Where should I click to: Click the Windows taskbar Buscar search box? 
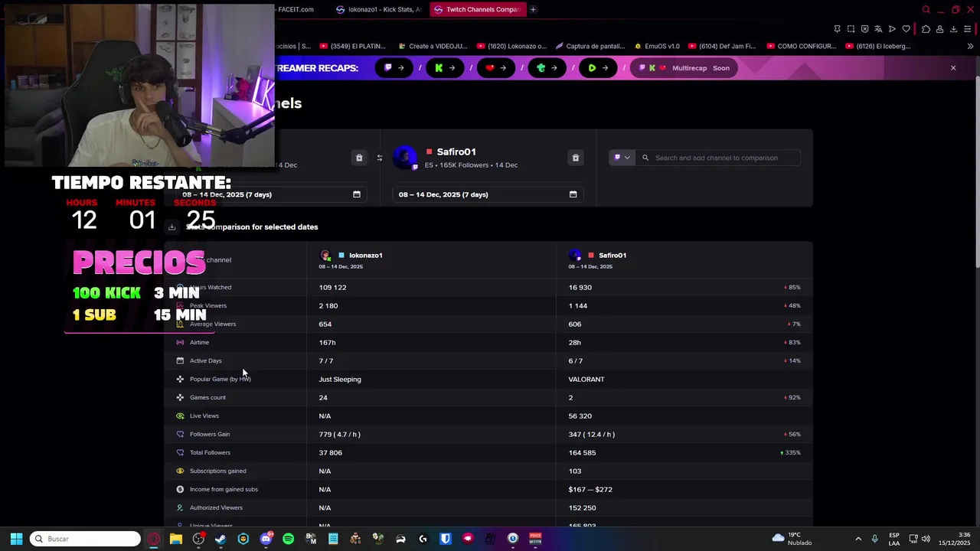[85, 539]
